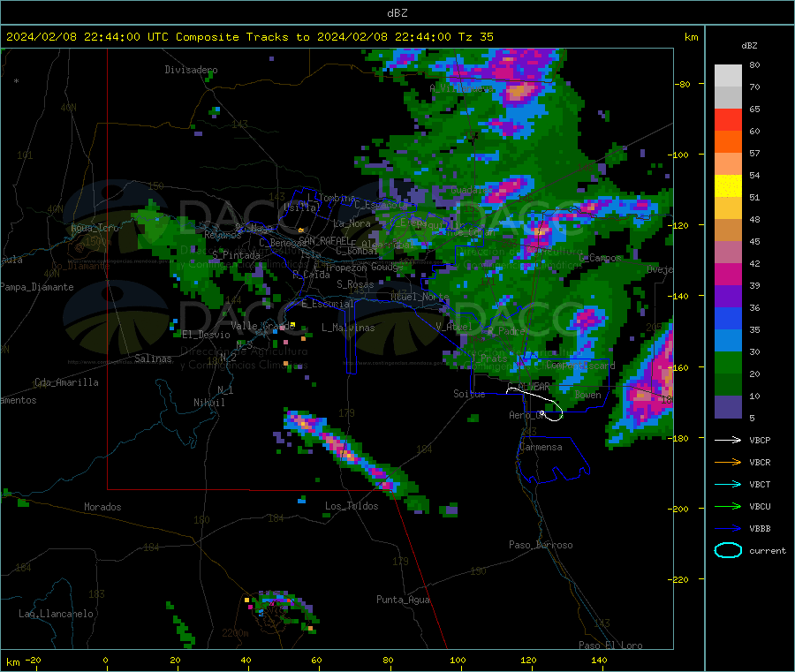Click the SAN_RAFAEL city label
The height and width of the screenshot is (672, 795).
click(x=324, y=240)
